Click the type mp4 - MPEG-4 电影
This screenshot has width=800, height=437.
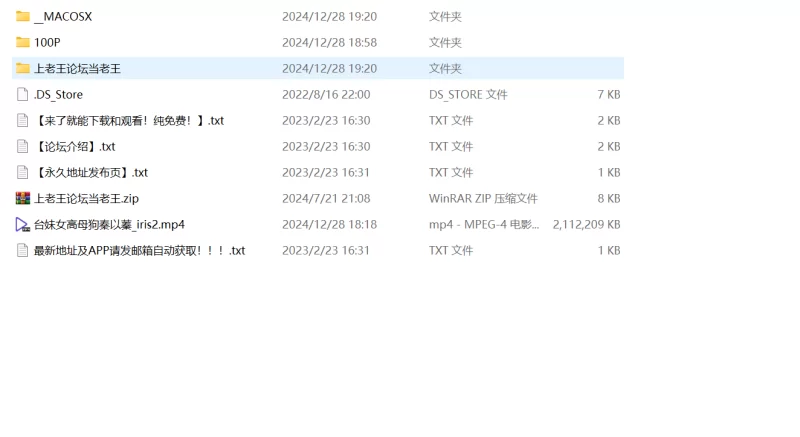484,224
